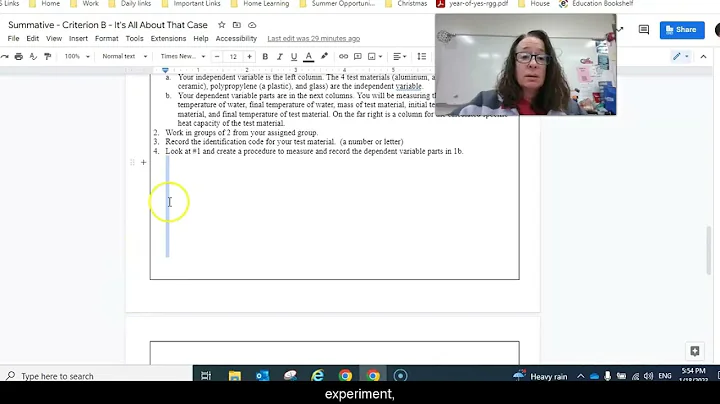This screenshot has height=404, width=720.
Task: Open comment history icon
Action: 644,30
